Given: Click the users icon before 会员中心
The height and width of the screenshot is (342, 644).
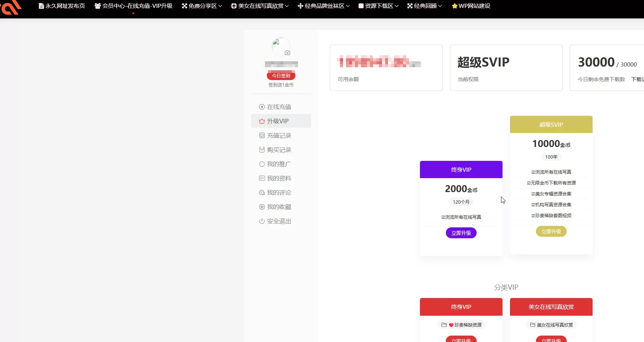Looking at the screenshot, I should 98,6.
